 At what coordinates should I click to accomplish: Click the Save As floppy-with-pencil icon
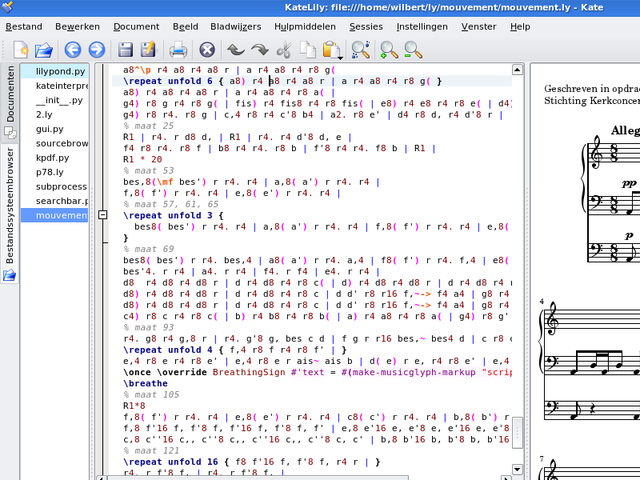tap(149, 50)
